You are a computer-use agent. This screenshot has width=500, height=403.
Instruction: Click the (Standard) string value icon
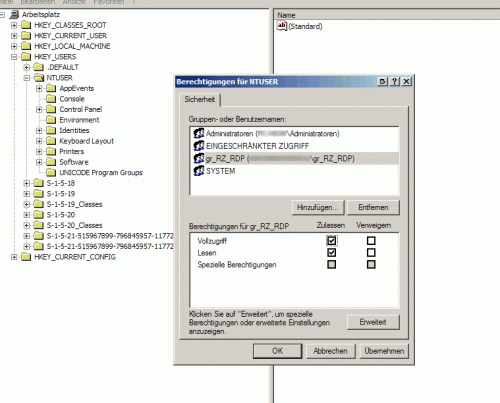[282, 26]
